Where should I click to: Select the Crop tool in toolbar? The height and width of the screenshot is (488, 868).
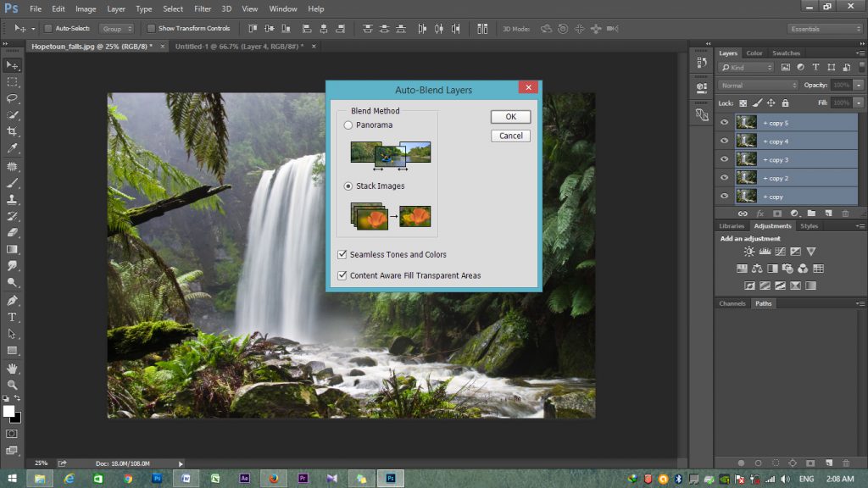[12, 131]
